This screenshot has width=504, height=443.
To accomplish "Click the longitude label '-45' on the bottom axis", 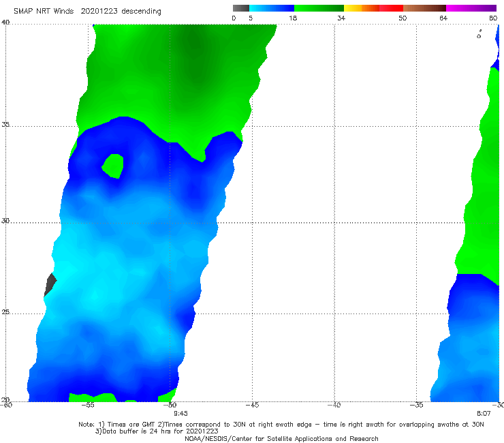I will click(252, 405).
